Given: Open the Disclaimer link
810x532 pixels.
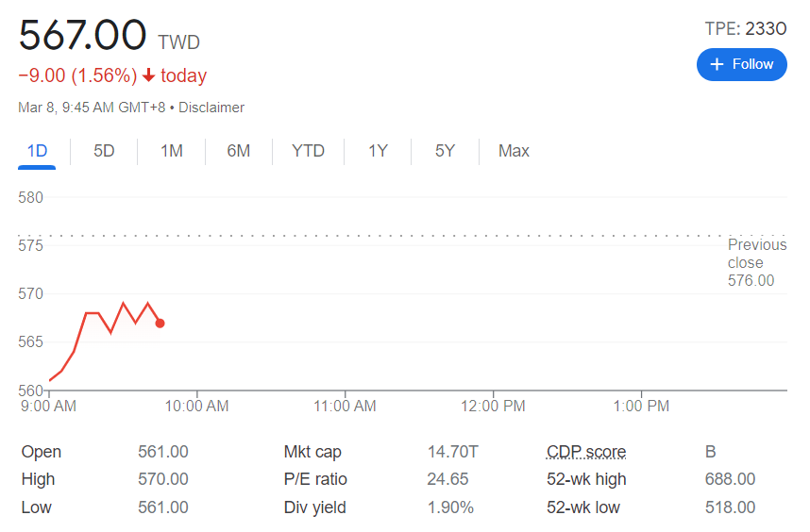Looking at the screenshot, I should coord(211,108).
